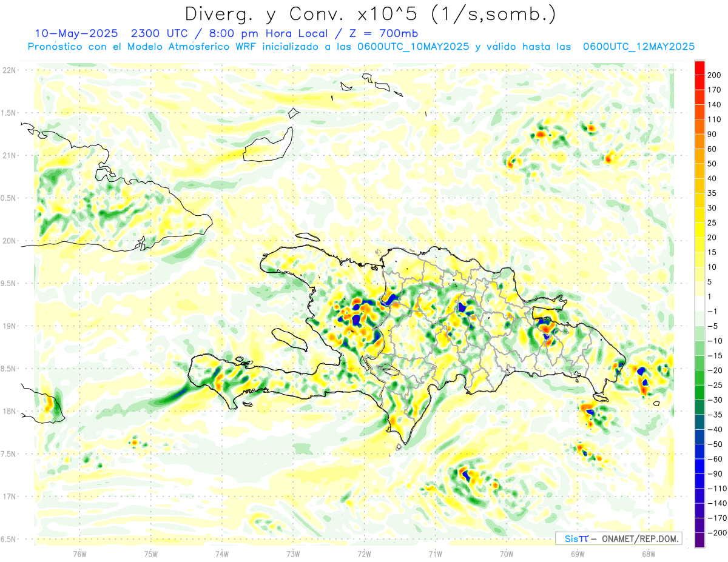The image size is (728, 562).
Task: Click the bottom purple band of the color bar
Action: point(699,540)
